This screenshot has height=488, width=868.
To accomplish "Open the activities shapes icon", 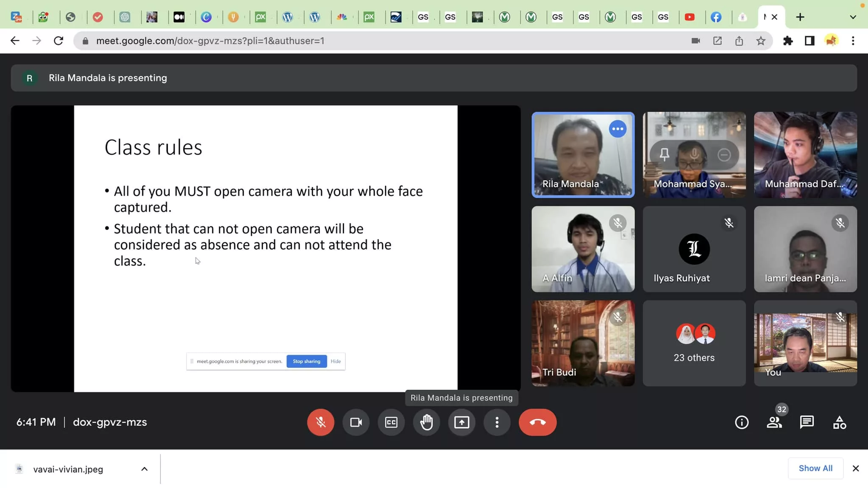I will [839, 422].
